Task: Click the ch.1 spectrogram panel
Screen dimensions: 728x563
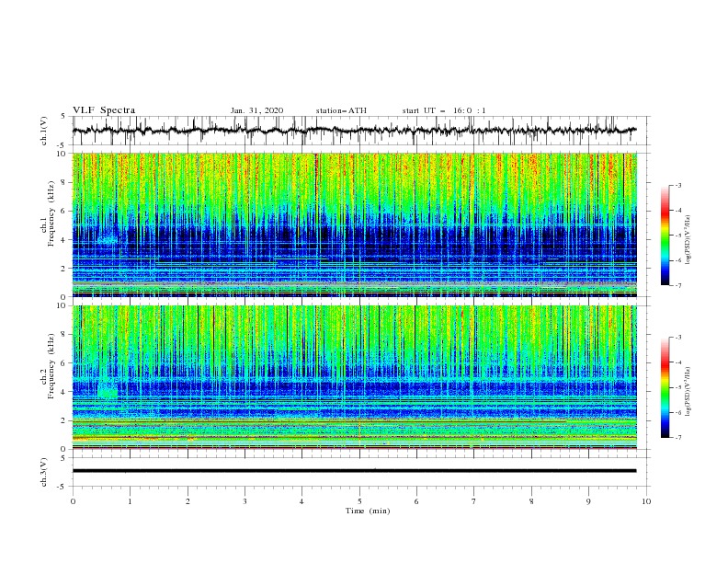Action: pyautogui.click(x=354, y=224)
